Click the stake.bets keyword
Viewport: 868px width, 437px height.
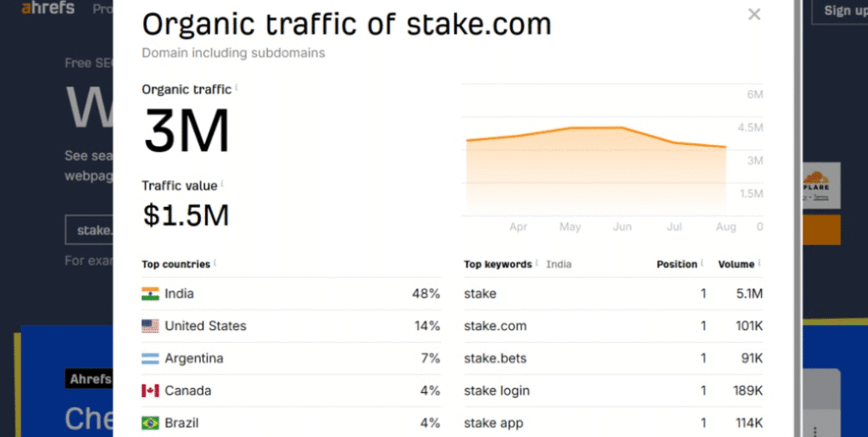[x=495, y=358]
